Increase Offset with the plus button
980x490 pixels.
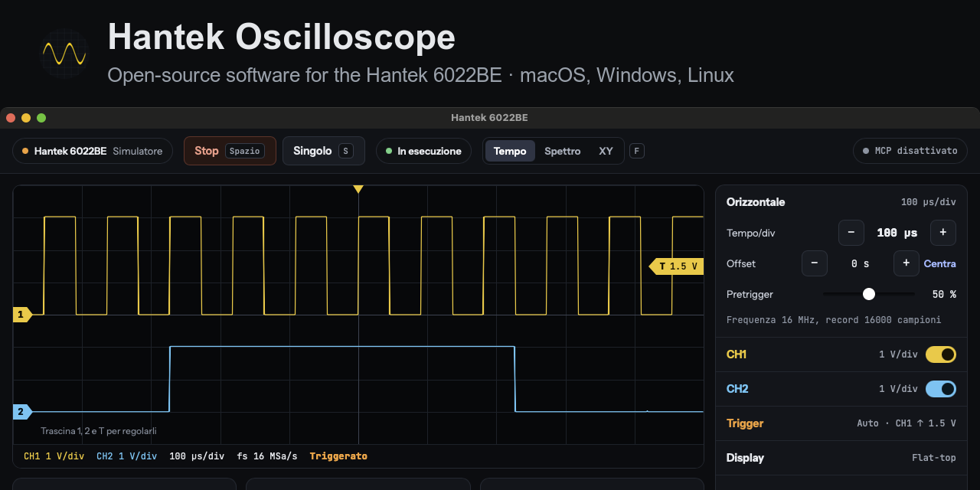click(906, 263)
